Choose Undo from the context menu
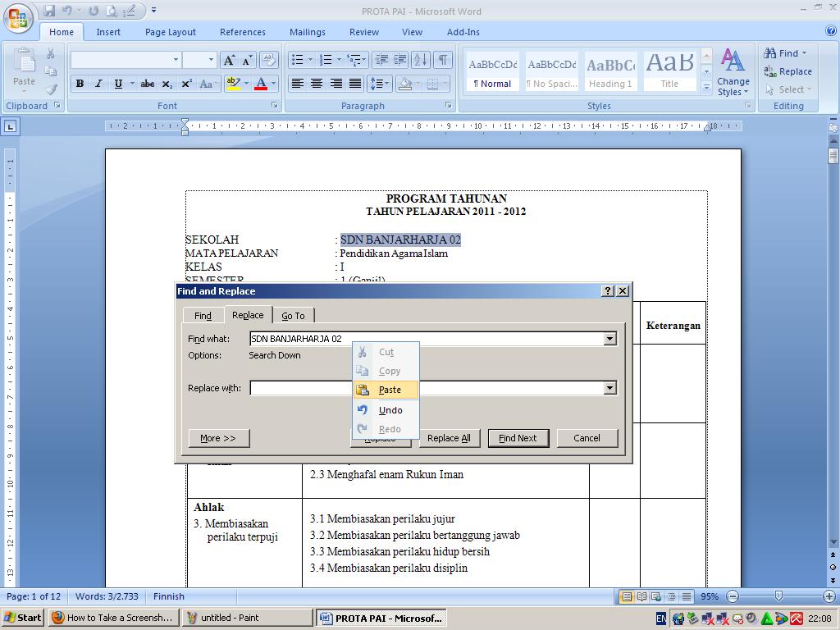 coord(386,410)
